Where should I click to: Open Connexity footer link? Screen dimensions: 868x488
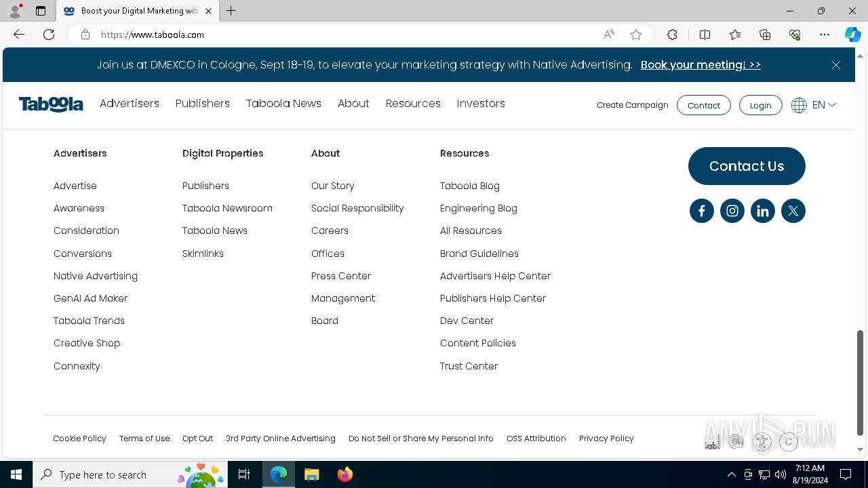77,366
